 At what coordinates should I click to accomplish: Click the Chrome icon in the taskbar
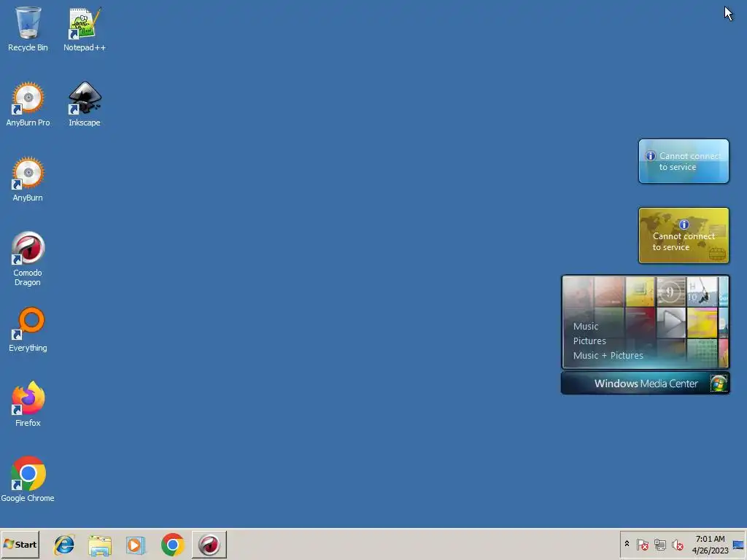172,545
